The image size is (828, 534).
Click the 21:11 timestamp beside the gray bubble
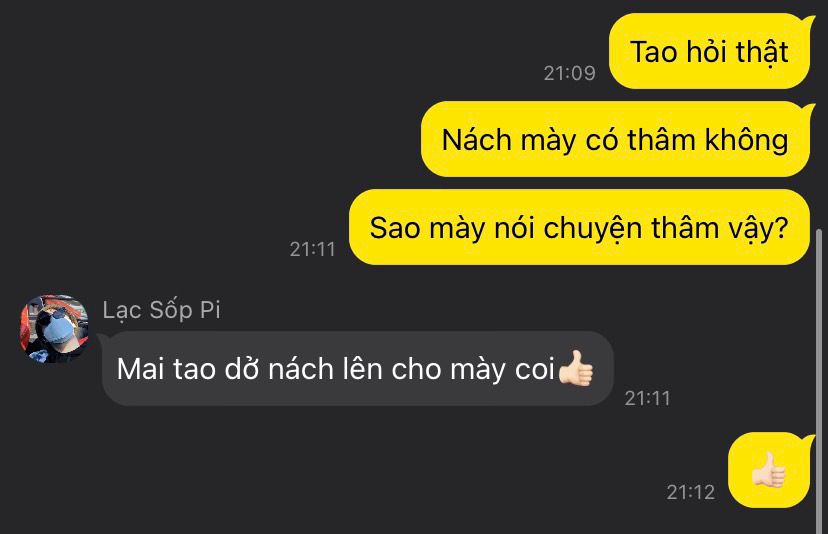click(x=647, y=398)
